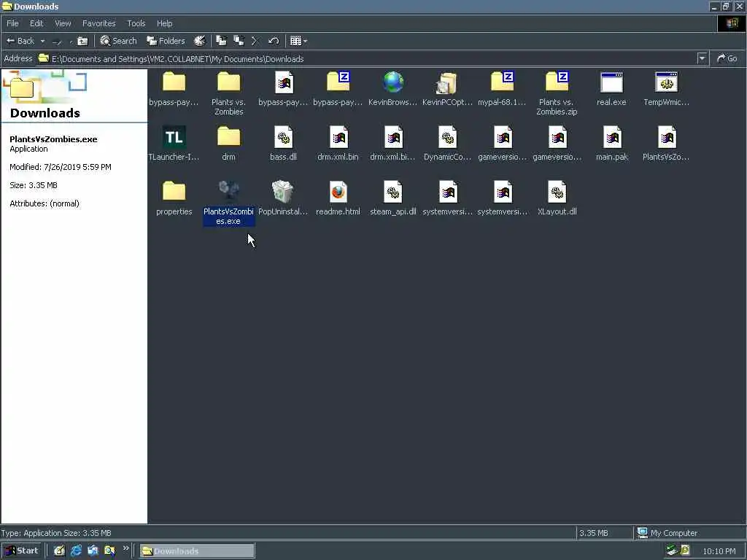Select the TLauncher installer icon
The image size is (747, 560).
(x=174, y=144)
